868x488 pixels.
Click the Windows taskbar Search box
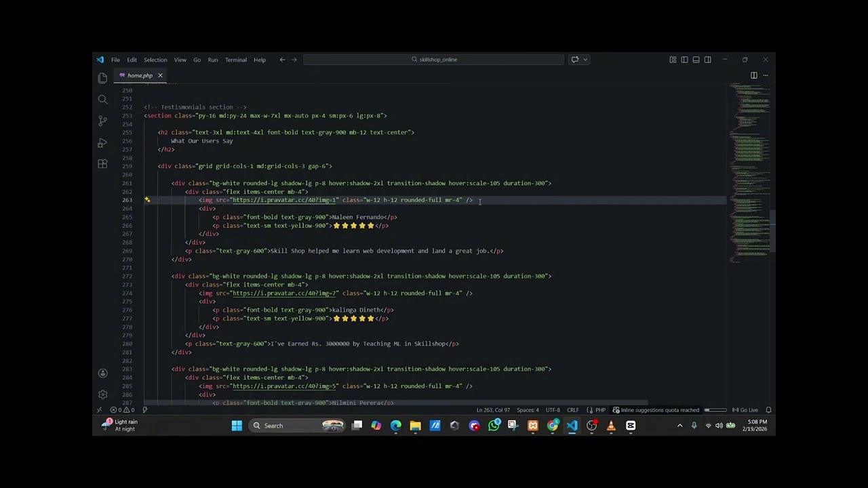click(298, 426)
